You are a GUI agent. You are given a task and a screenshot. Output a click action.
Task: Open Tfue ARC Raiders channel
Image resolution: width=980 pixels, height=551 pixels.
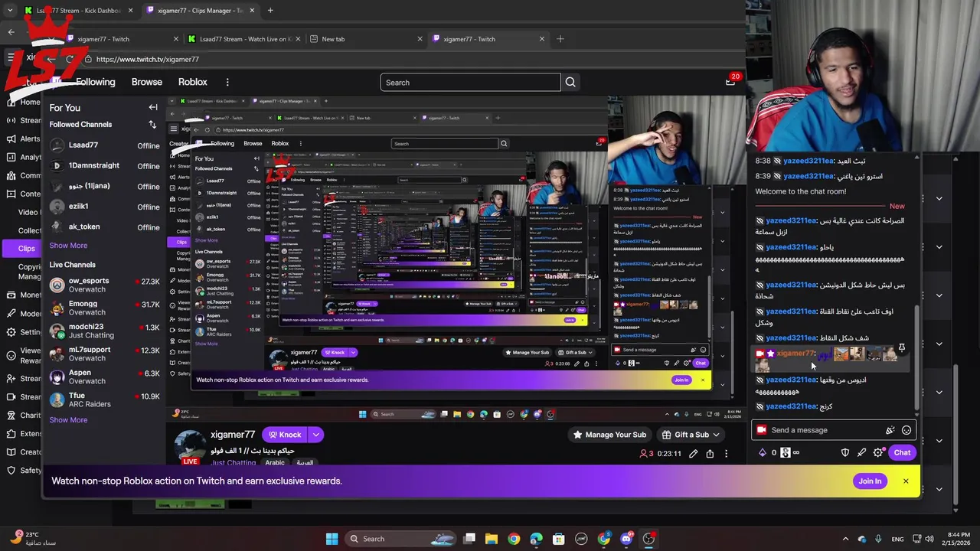[x=105, y=399]
